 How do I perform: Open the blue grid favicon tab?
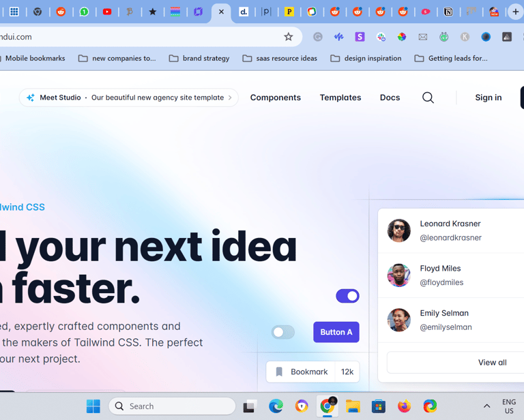(x=14, y=12)
